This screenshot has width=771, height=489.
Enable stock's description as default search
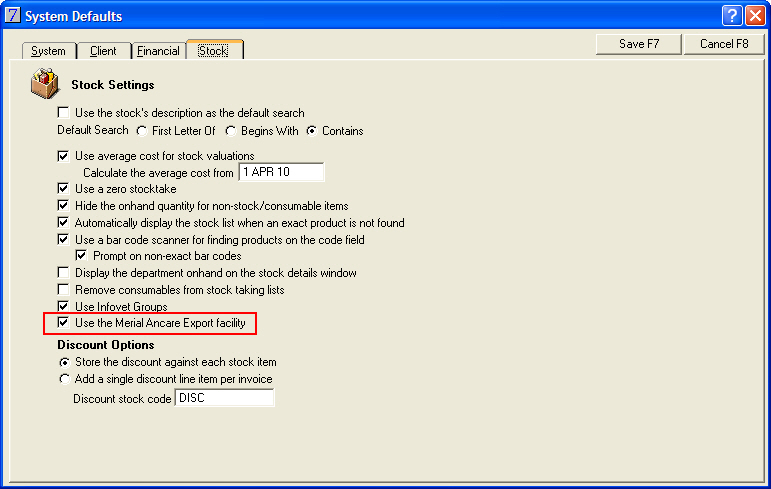click(x=63, y=113)
